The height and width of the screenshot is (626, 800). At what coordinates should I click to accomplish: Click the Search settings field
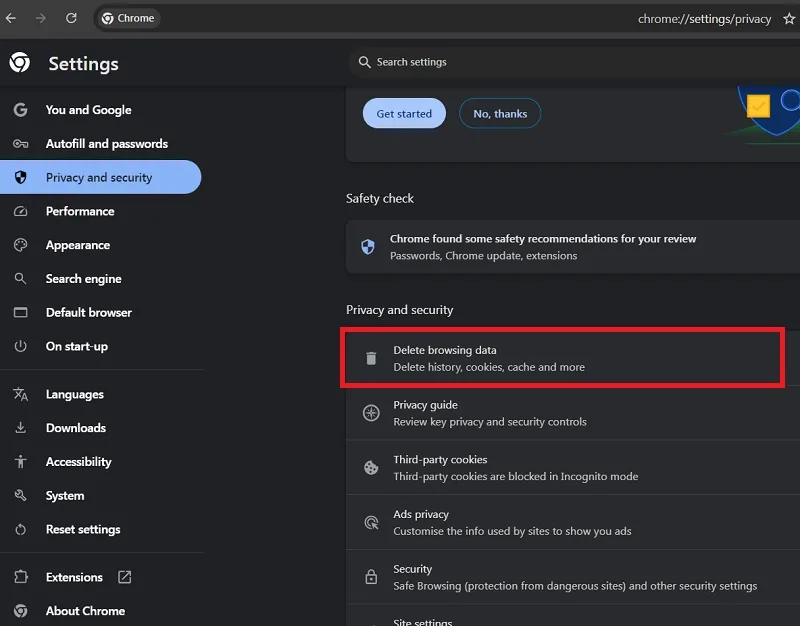coord(574,62)
